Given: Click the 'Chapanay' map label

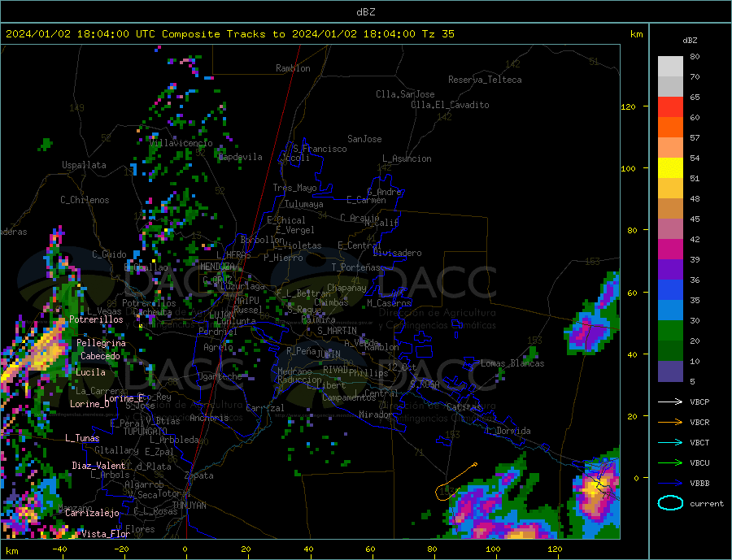Looking at the screenshot, I should click(x=346, y=288).
